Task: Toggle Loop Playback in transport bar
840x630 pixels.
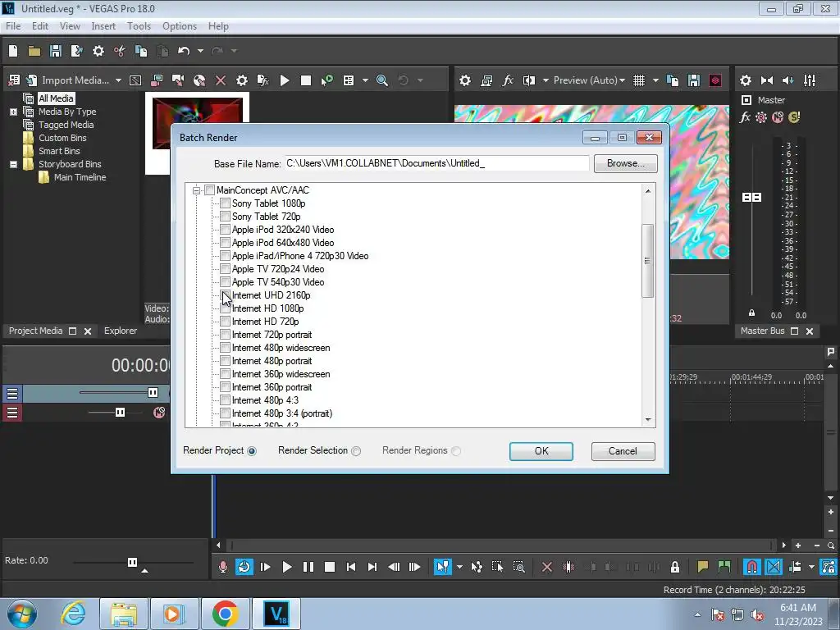Action: point(244,567)
